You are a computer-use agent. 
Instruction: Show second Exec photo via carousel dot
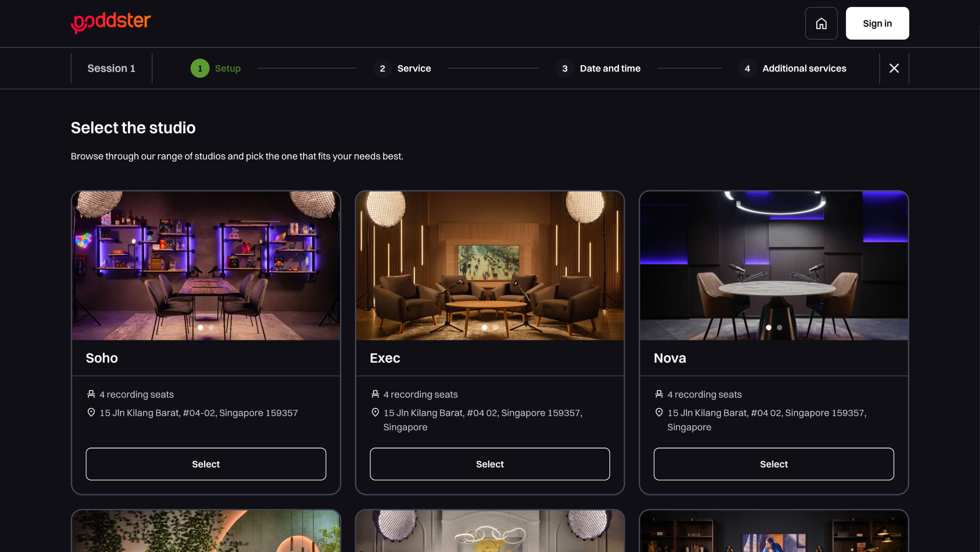click(495, 327)
